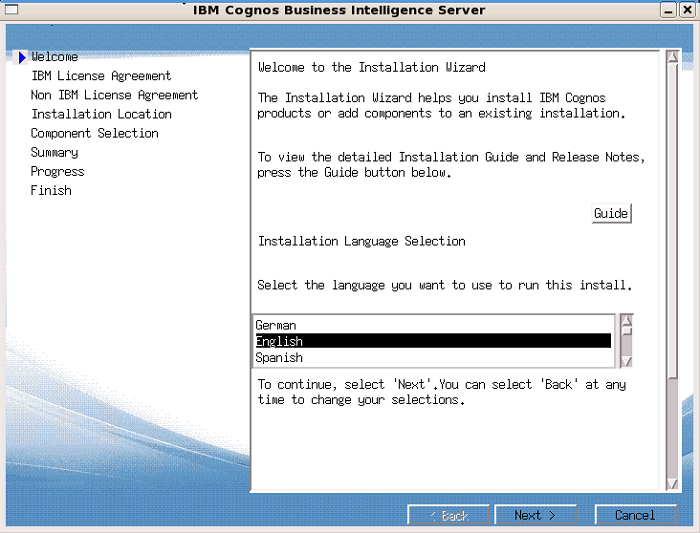The image size is (700, 533).
Task: Choose English in the language list
Action: (433, 341)
